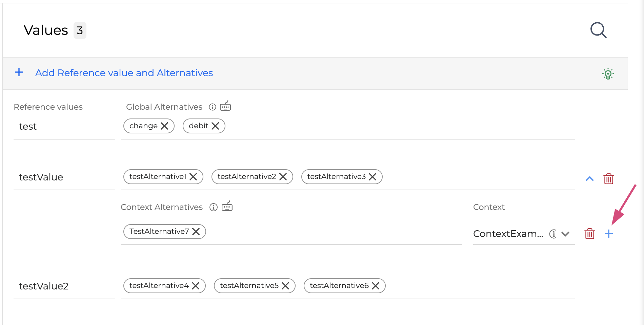This screenshot has height=325, width=644.
Task: Click the Global Alternatives keyboard icon
Action: click(x=225, y=106)
